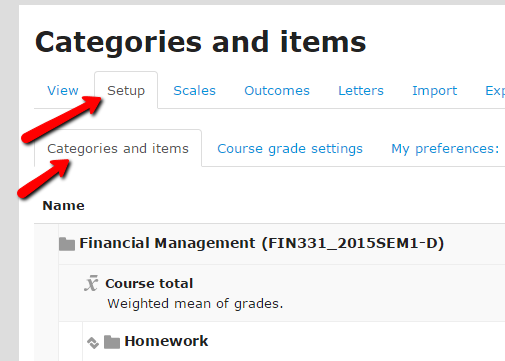This screenshot has width=505, height=361.
Task: Click the Course total item label
Action: point(149,284)
